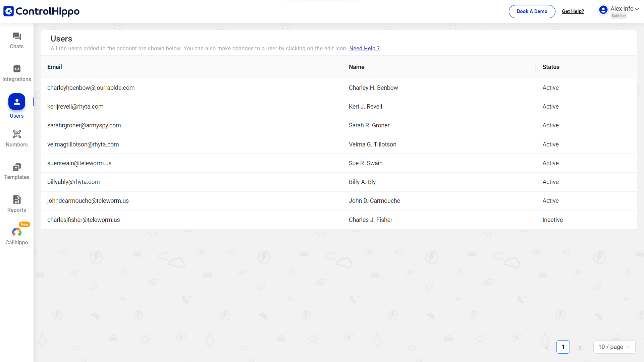Viewport: 644px width, 362px height.
Task: Click the previous page arrow
Action: coord(546,348)
